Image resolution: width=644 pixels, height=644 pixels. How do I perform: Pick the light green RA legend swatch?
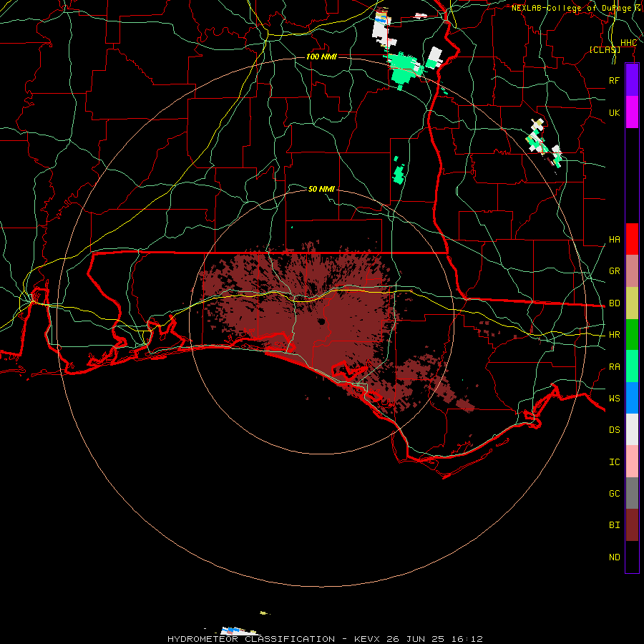632,366
